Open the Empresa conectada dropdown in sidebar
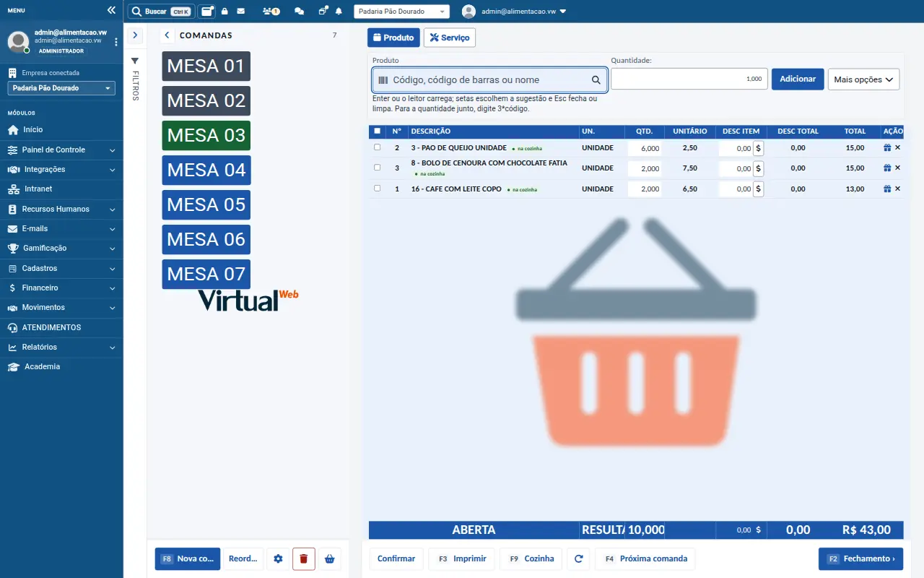The image size is (924, 578). coord(61,88)
